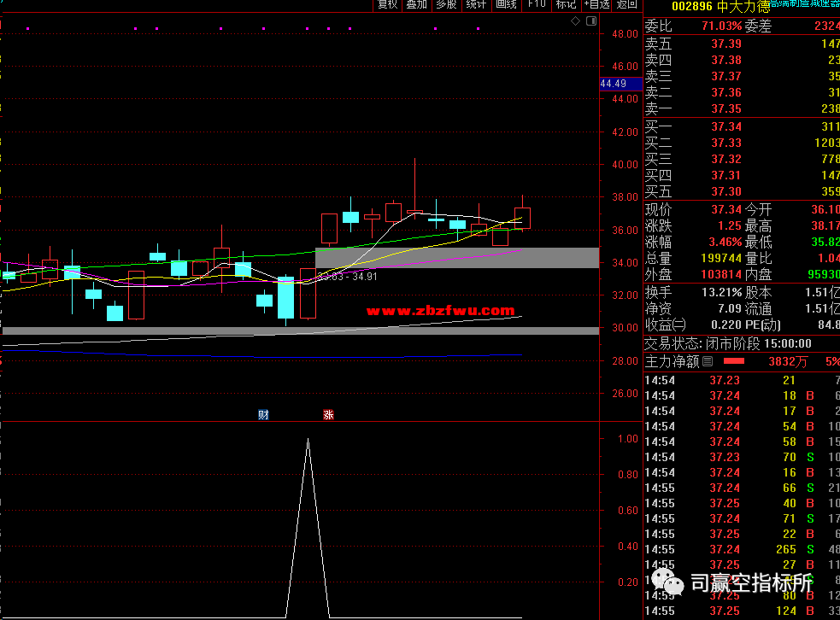This screenshot has width=840, height=620.
Task: Click the PE(动) 84.8 value
Action: tap(829, 325)
